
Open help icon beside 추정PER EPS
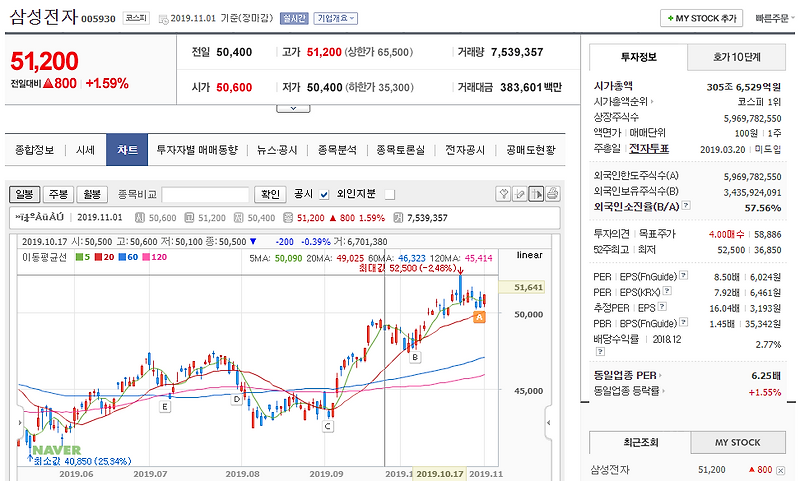(x=662, y=307)
